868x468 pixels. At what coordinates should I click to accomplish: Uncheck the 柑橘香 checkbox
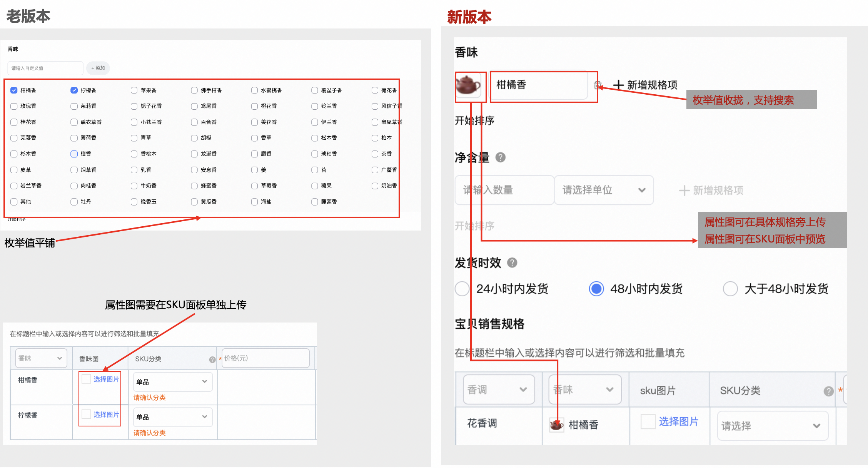pos(14,90)
